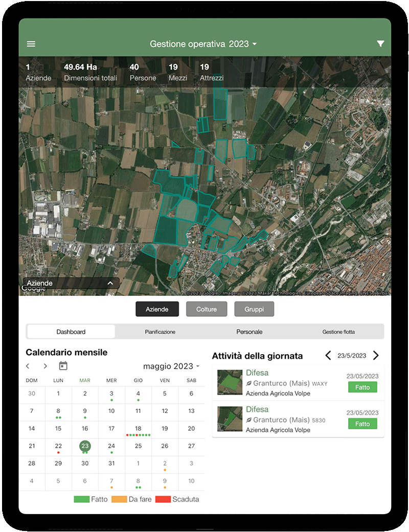Click the green Fatto legend swatch

click(81, 499)
